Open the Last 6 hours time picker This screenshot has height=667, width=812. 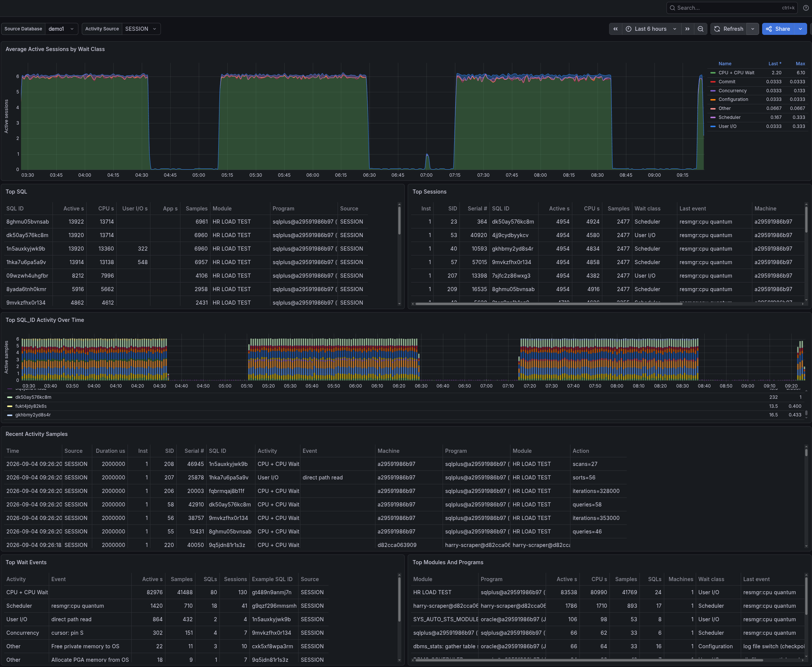click(x=651, y=29)
